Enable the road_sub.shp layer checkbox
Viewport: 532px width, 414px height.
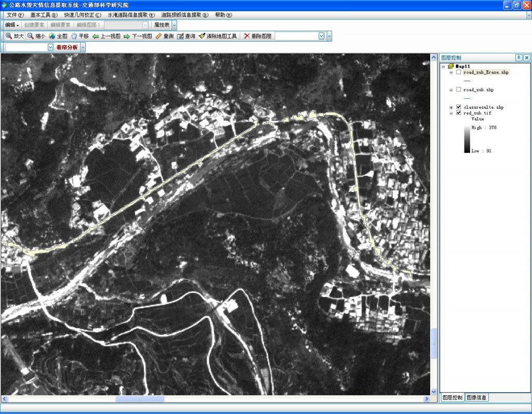tap(458, 89)
